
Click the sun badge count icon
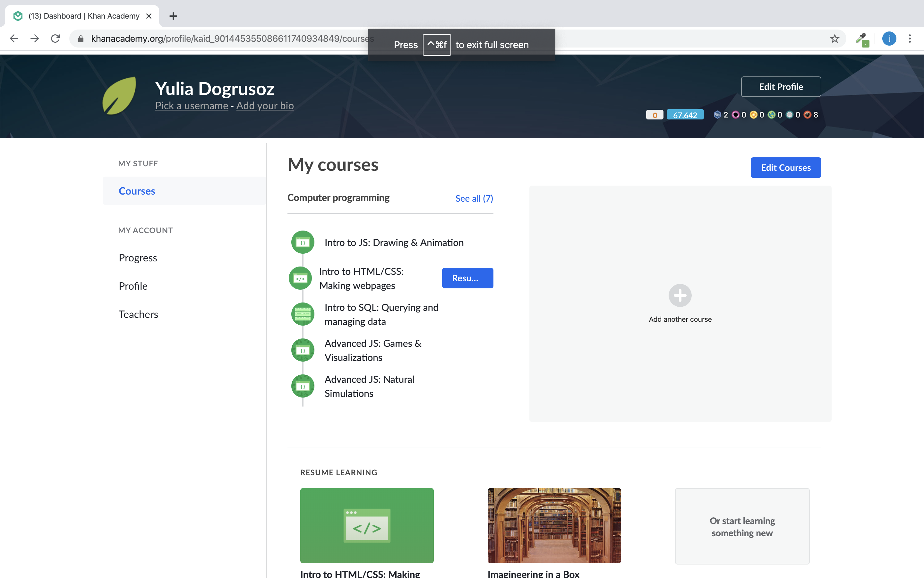(753, 115)
